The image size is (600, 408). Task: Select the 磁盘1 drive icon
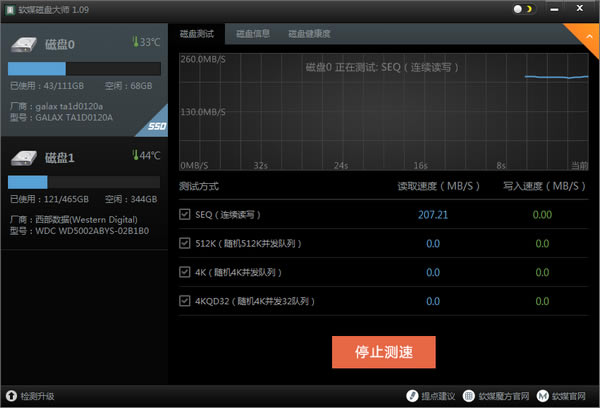[x=24, y=158]
